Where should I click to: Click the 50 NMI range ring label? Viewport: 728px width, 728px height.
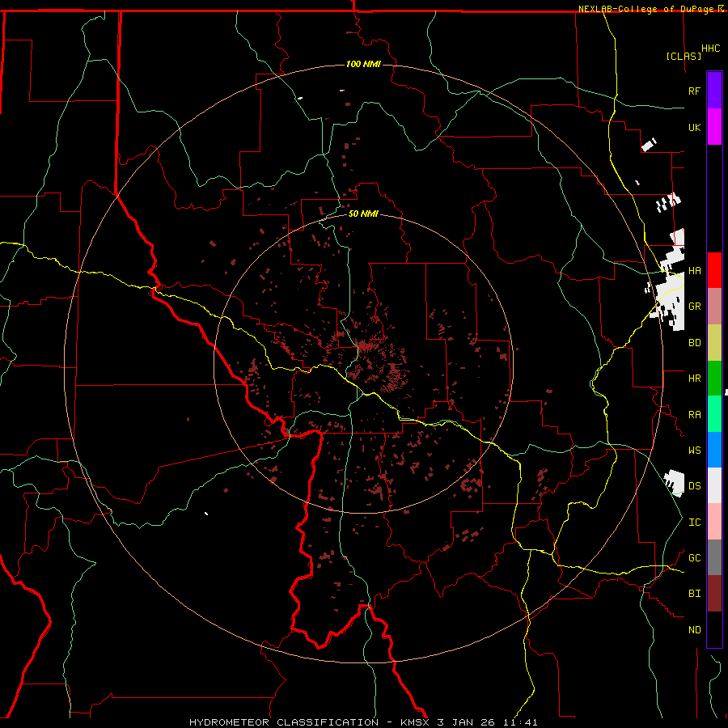click(x=363, y=214)
